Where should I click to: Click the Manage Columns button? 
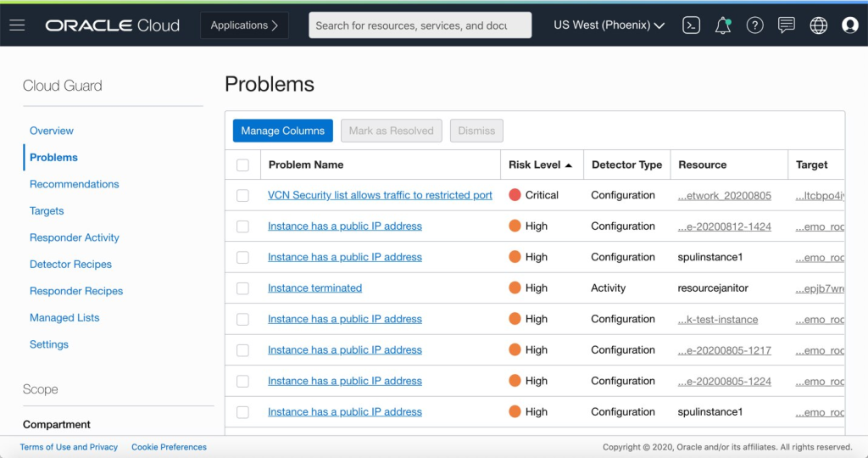[x=282, y=131]
